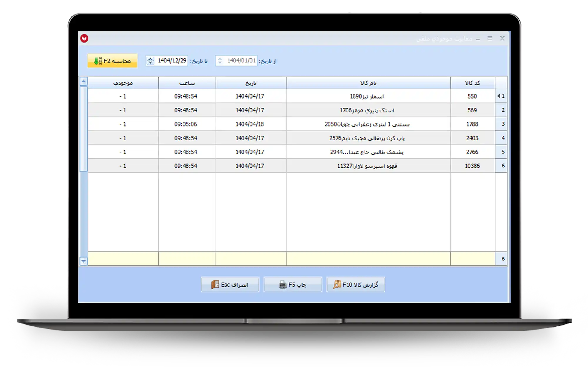Screen dimensions: 588x367
Task: Click the table scrollbar down arrow
Action: click(x=83, y=261)
